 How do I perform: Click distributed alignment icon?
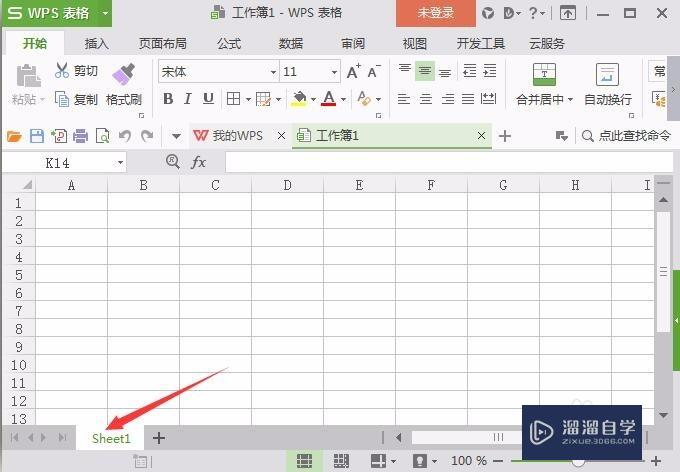488,99
